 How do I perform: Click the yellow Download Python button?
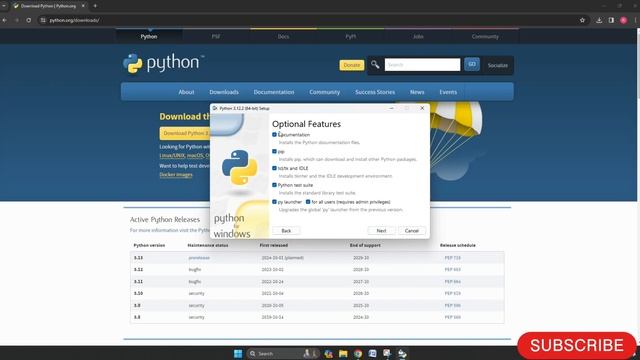(185, 133)
